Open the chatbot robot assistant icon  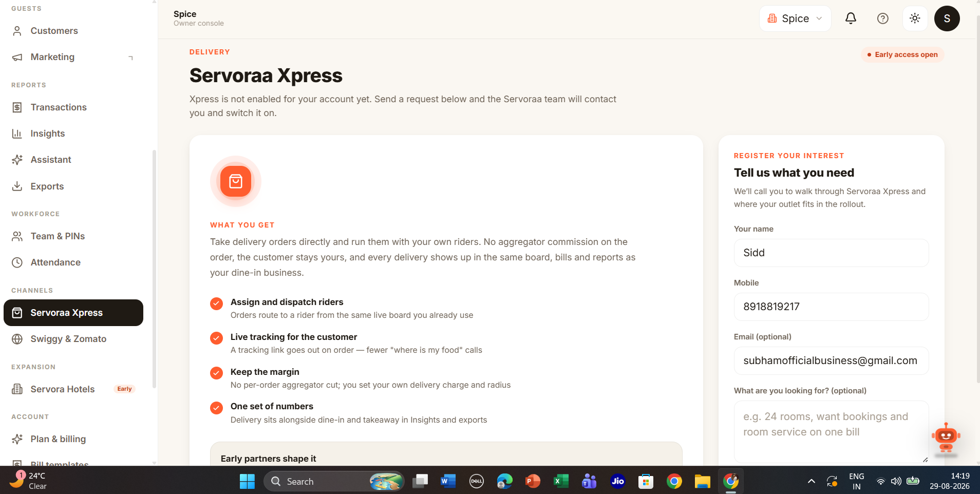coord(946,439)
